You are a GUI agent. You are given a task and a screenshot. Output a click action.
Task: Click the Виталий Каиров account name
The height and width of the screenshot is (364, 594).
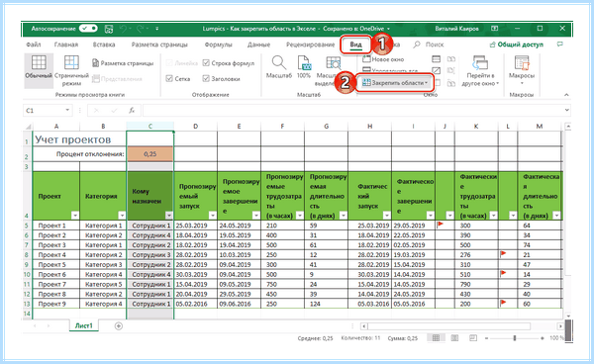(456, 29)
